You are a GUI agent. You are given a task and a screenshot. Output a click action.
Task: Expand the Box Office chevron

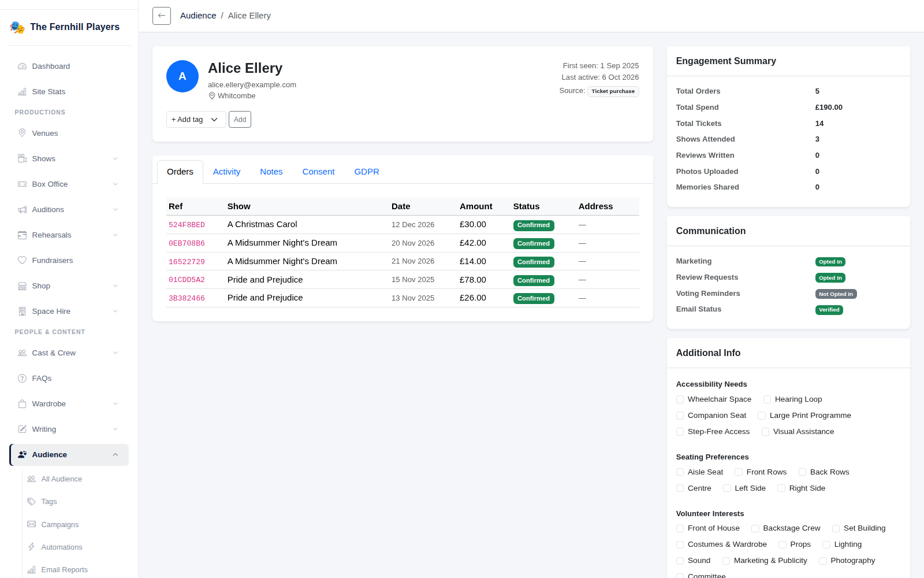(x=115, y=184)
